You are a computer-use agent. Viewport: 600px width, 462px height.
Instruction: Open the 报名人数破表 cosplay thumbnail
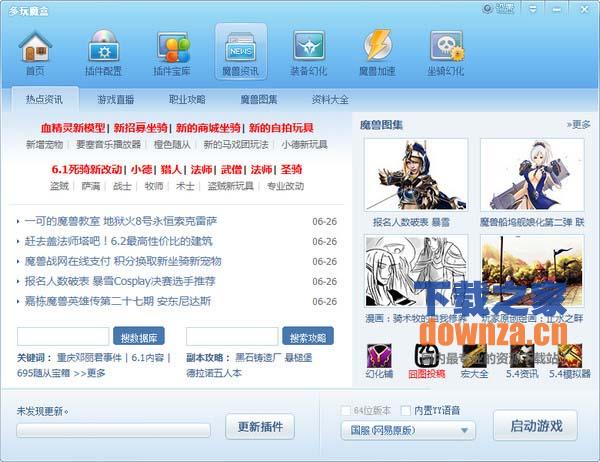point(416,175)
